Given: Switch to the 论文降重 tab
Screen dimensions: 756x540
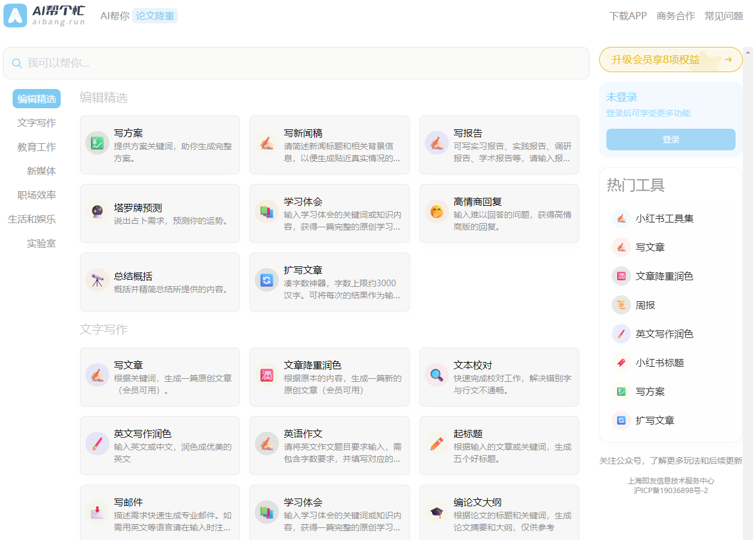Looking at the screenshot, I should pyautogui.click(x=155, y=16).
